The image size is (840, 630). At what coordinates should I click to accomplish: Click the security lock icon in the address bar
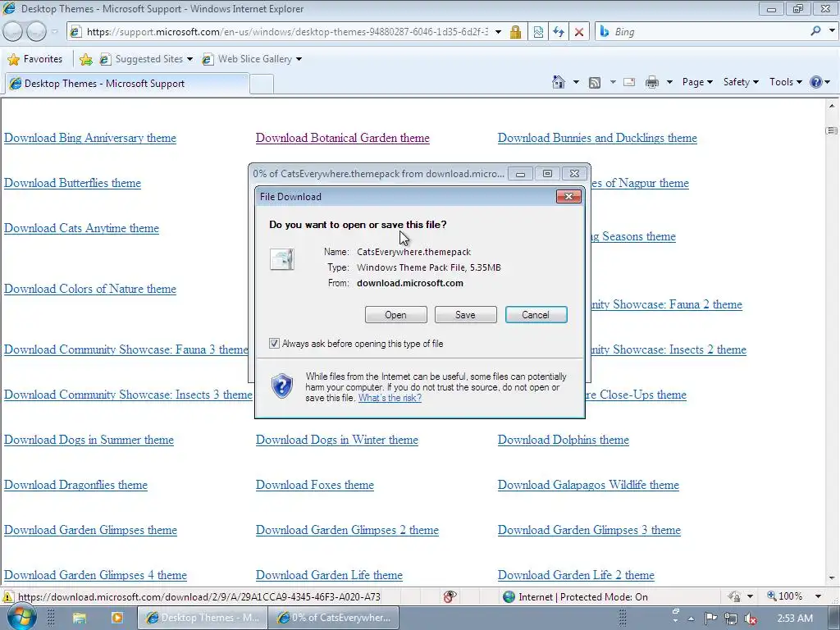click(515, 32)
